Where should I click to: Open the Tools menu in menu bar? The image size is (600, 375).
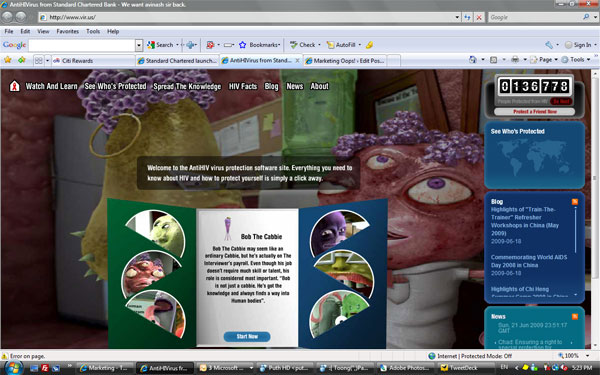(93, 31)
